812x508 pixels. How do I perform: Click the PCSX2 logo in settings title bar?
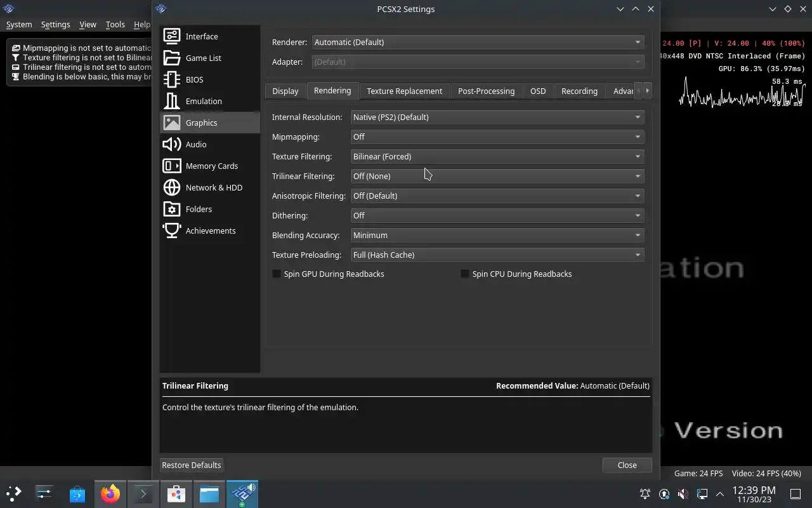(x=161, y=9)
